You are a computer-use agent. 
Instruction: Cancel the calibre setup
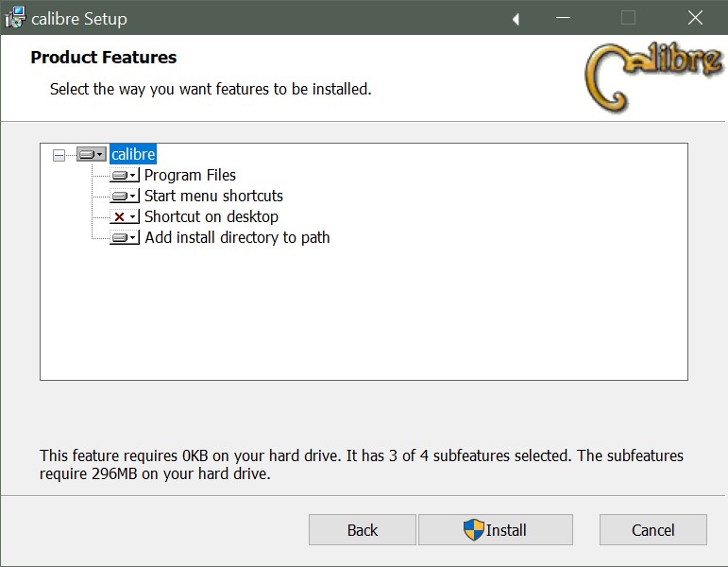pyautogui.click(x=652, y=530)
